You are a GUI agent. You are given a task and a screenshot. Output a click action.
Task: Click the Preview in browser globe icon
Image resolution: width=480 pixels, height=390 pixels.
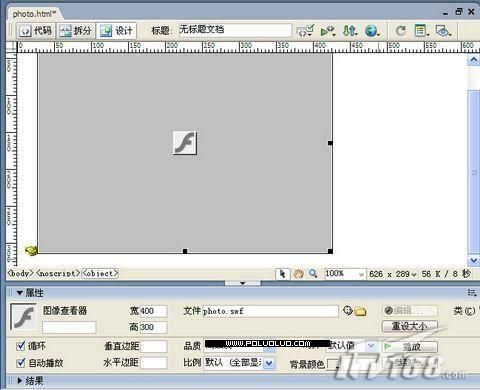tap(372, 31)
